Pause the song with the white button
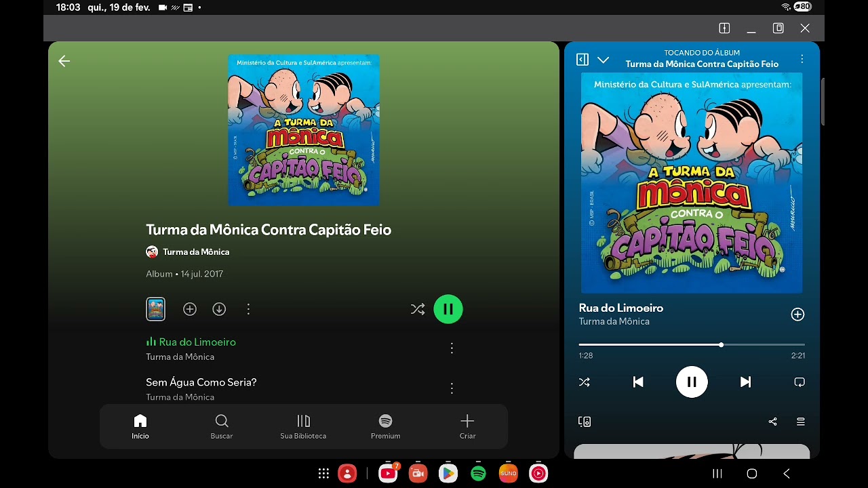 click(x=692, y=382)
